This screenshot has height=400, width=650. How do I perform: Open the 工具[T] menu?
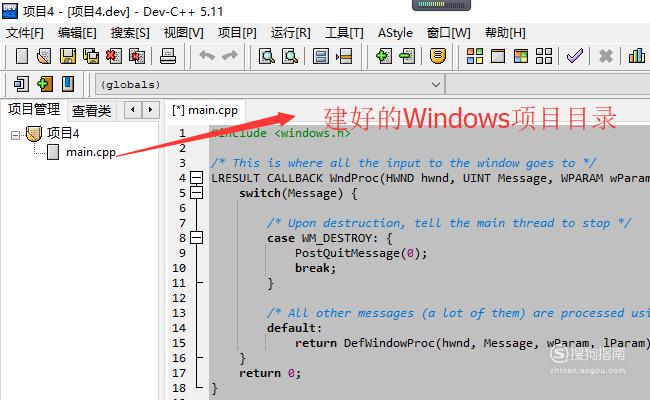point(344,33)
